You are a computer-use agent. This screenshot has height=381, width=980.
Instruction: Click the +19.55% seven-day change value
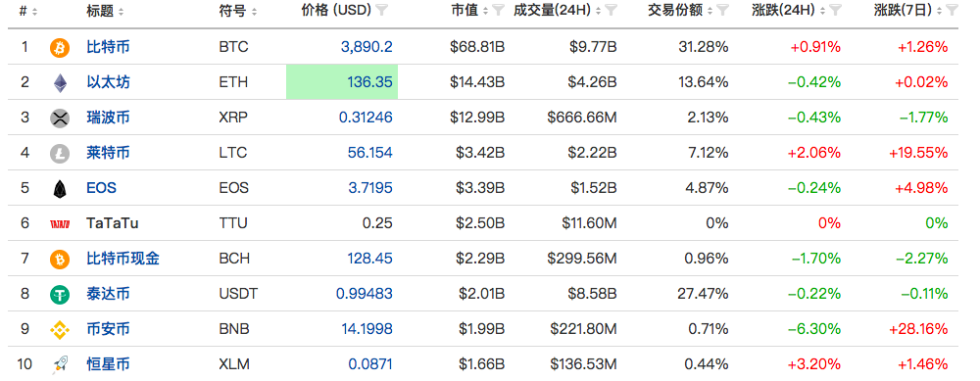coord(918,153)
